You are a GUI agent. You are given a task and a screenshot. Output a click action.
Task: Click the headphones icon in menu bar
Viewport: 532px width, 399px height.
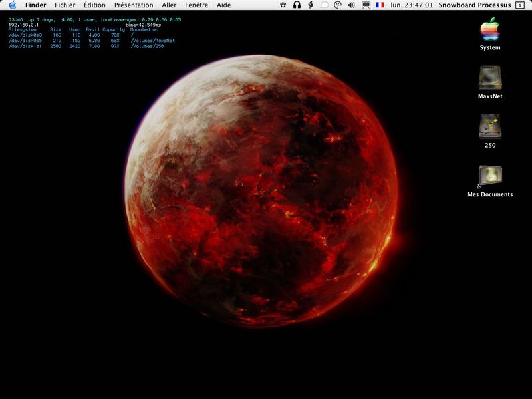point(297,5)
